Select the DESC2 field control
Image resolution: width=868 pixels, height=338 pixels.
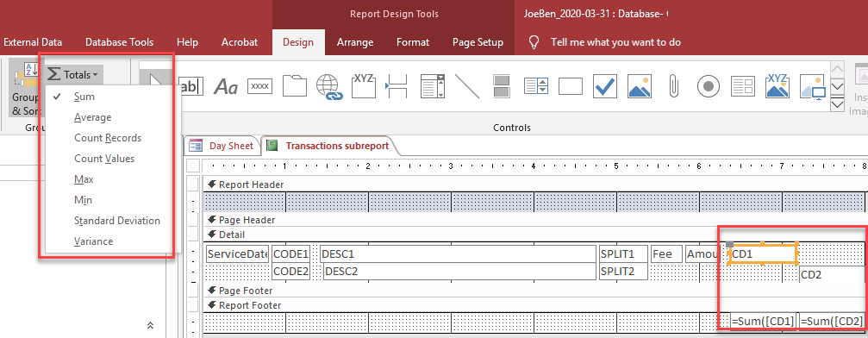(x=460, y=272)
